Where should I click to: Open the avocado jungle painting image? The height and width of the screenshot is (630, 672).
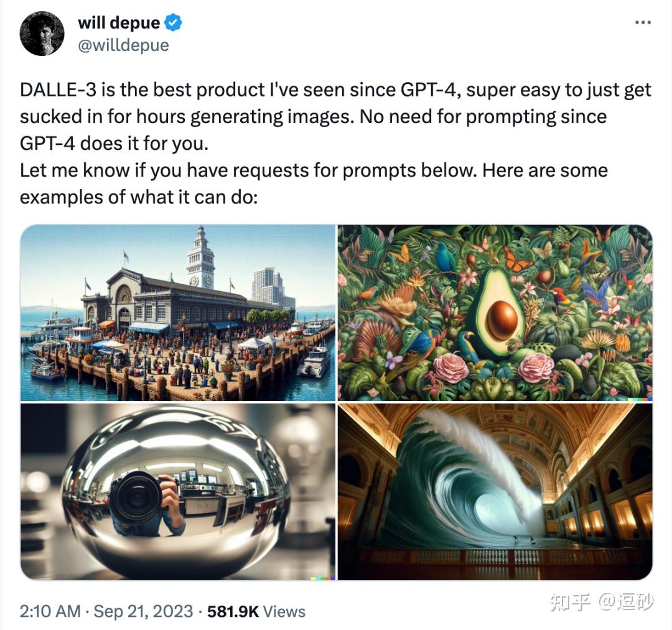[495, 313]
